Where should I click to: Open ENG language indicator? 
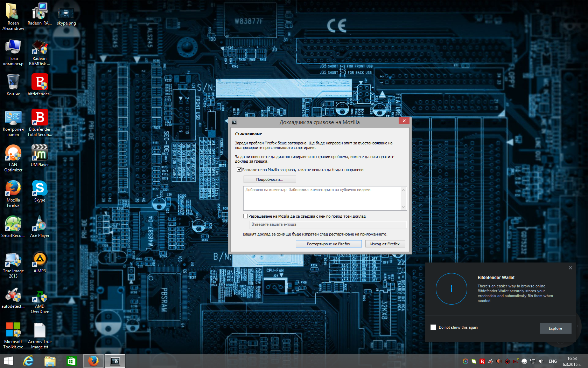[x=553, y=361]
